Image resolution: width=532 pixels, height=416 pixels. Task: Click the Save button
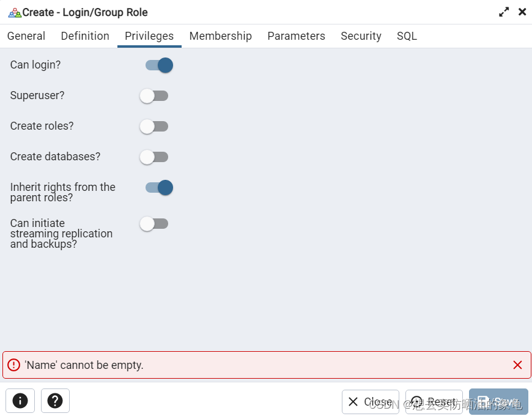[x=498, y=402]
